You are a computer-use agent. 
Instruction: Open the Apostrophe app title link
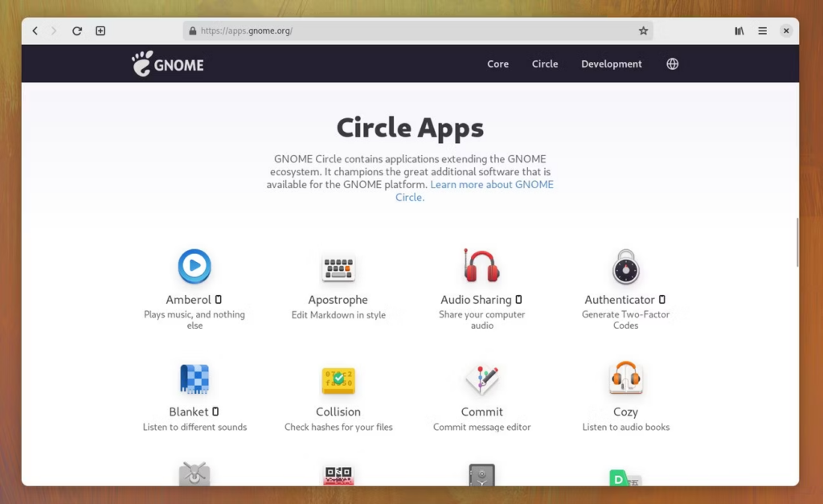[338, 301]
